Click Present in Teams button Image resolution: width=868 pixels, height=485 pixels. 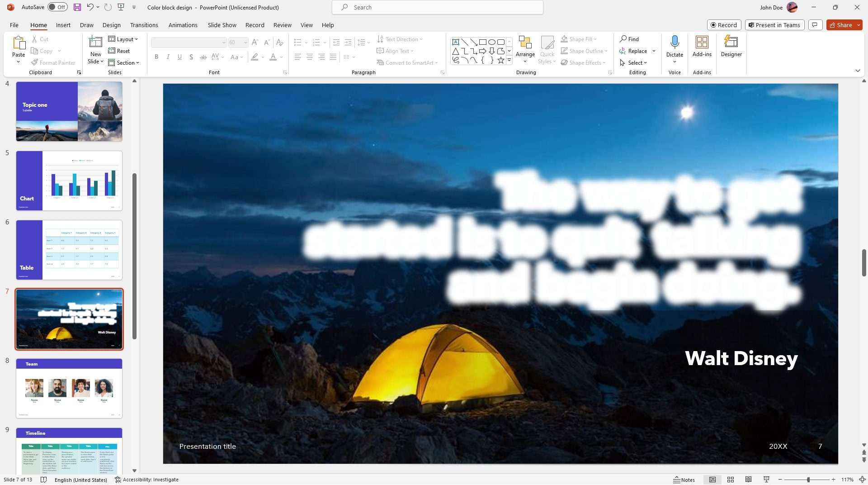tap(774, 25)
